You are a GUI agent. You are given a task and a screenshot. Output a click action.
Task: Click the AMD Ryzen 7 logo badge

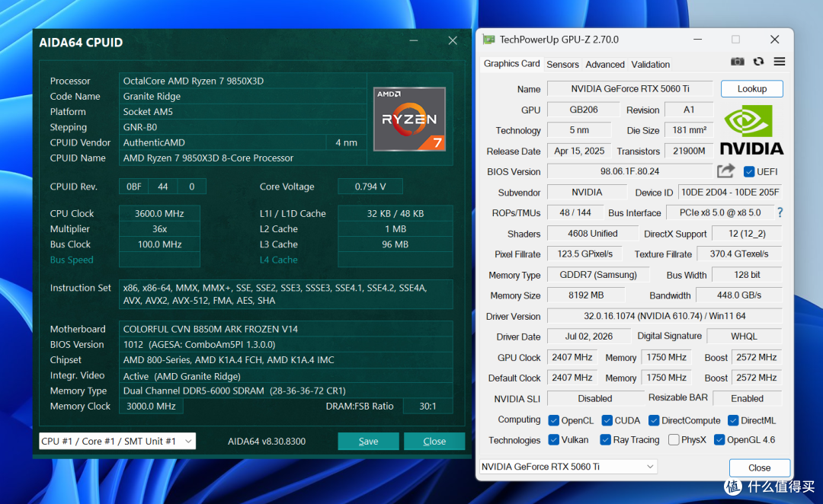[409, 119]
